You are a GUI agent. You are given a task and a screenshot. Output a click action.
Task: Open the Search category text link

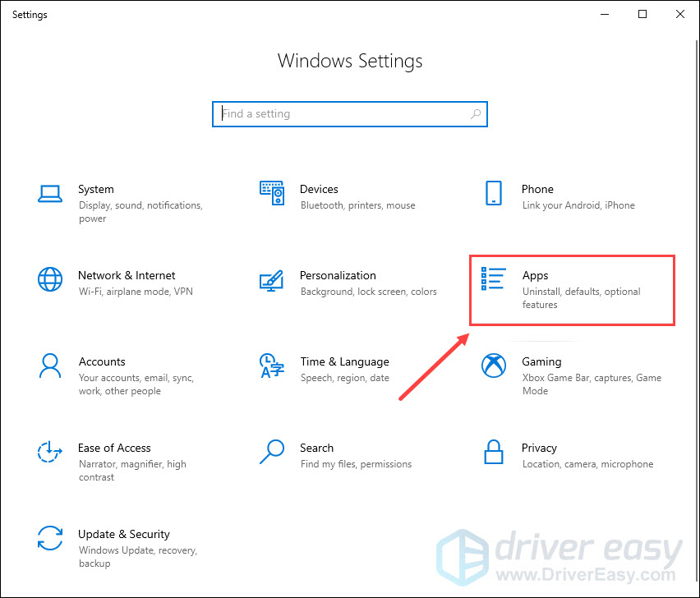316,448
